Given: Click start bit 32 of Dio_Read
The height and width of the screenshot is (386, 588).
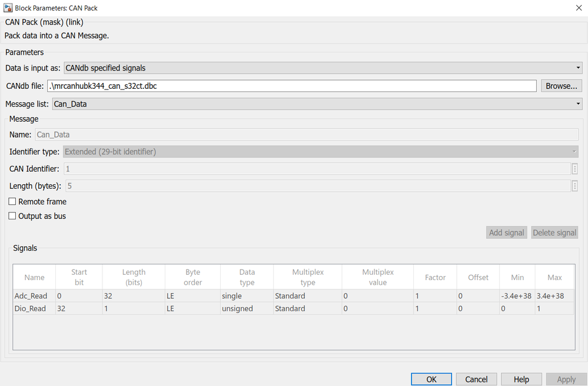Looking at the screenshot, I should tap(79, 308).
